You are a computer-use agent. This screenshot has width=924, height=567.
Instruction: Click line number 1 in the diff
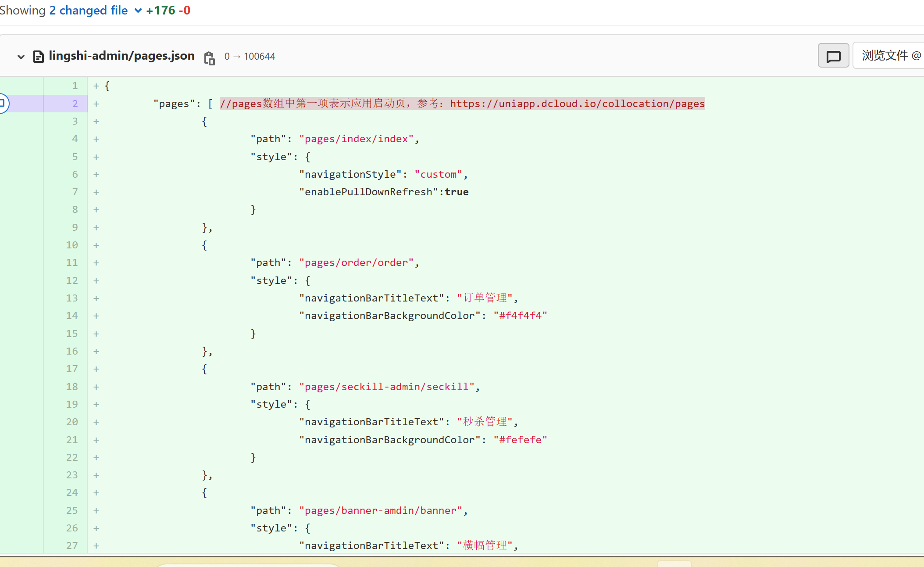(x=75, y=86)
